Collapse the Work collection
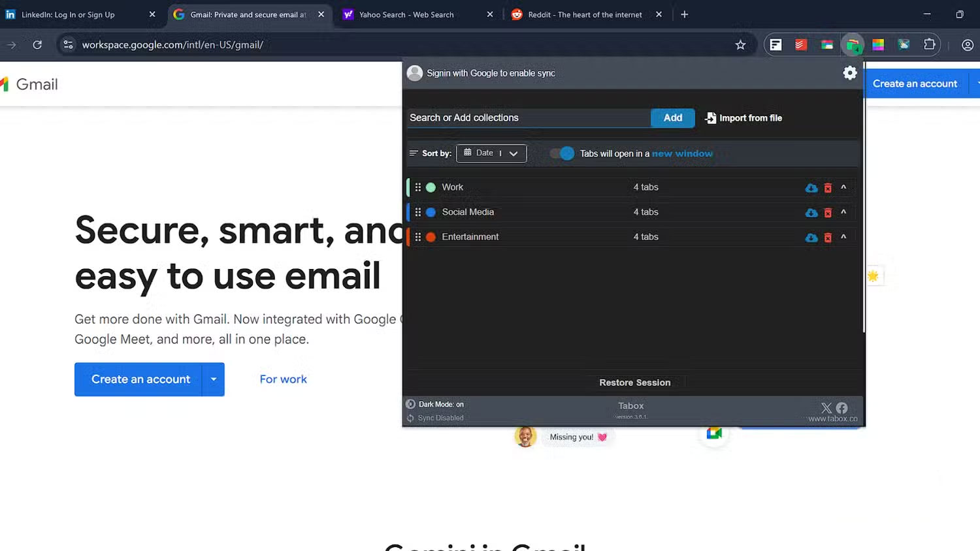 tap(843, 187)
